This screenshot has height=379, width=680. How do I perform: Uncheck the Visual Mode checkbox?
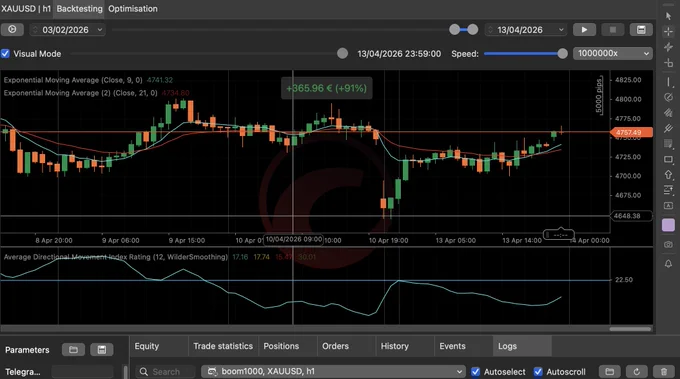tap(5, 53)
